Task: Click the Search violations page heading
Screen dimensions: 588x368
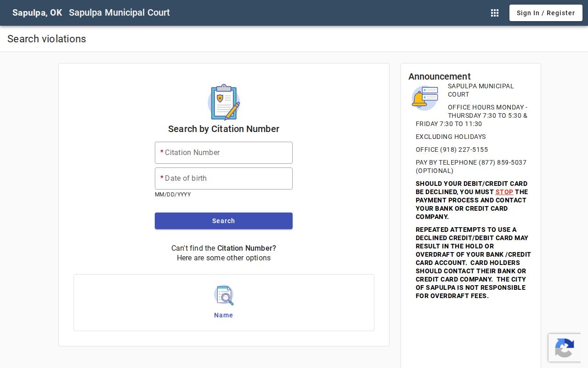Action: [x=46, y=39]
